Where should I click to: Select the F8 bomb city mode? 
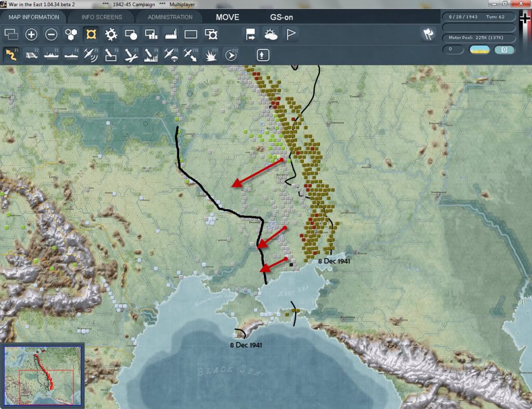click(151, 55)
